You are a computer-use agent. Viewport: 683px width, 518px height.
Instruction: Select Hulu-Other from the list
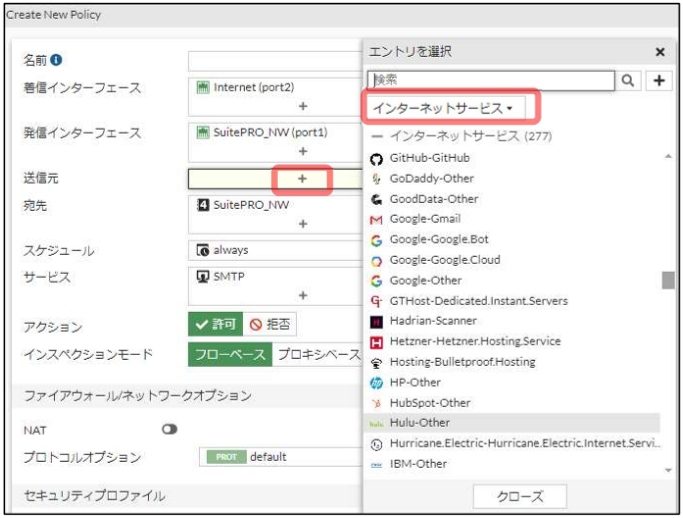coord(419,423)
